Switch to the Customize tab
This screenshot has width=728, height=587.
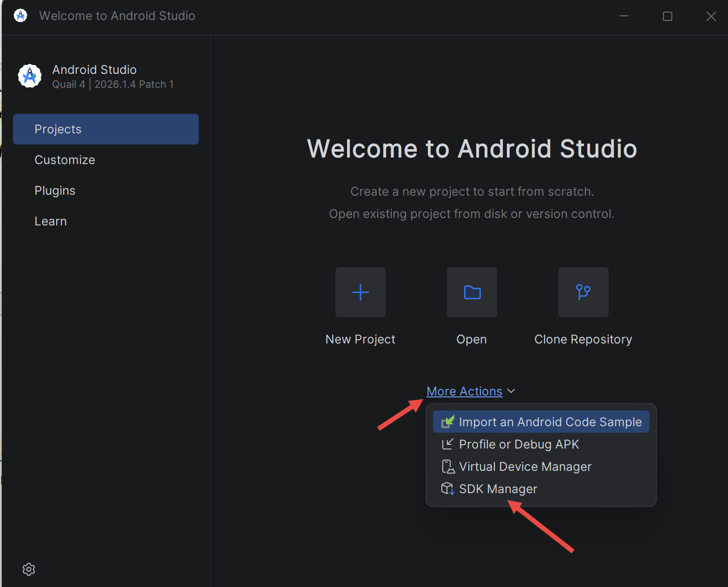tap(106, 160)
